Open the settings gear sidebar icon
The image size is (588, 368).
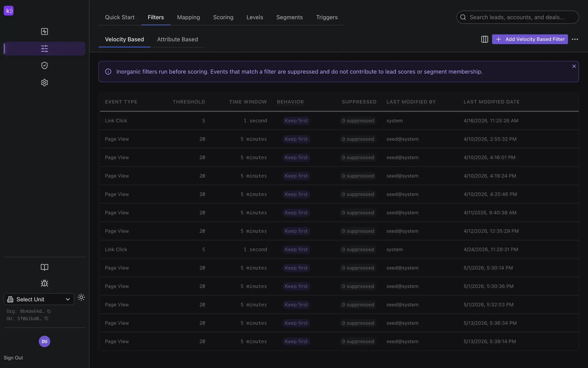tap(45, 83)
